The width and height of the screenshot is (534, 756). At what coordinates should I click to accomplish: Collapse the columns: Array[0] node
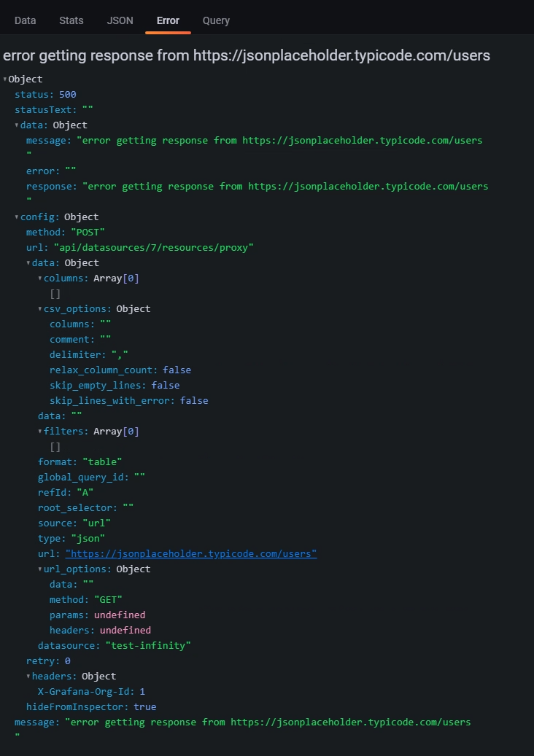(40, 278)
